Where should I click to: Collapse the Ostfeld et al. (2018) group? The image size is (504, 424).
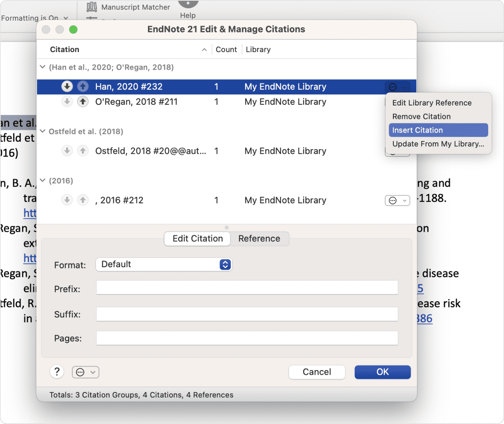42,131
